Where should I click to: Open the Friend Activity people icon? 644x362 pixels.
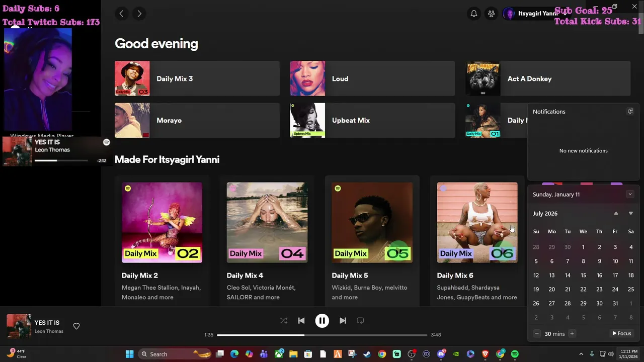coord(492,14)
